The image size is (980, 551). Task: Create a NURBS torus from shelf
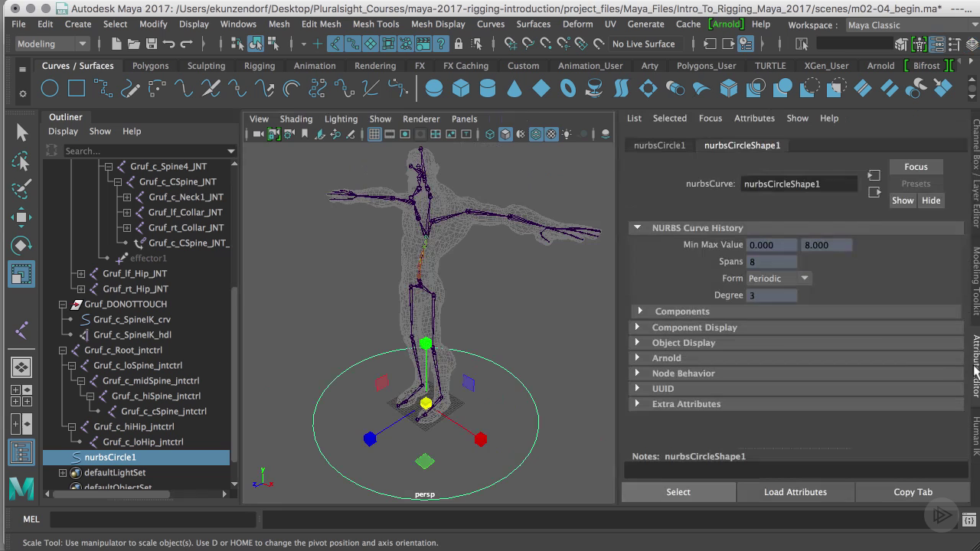point(568,89)
